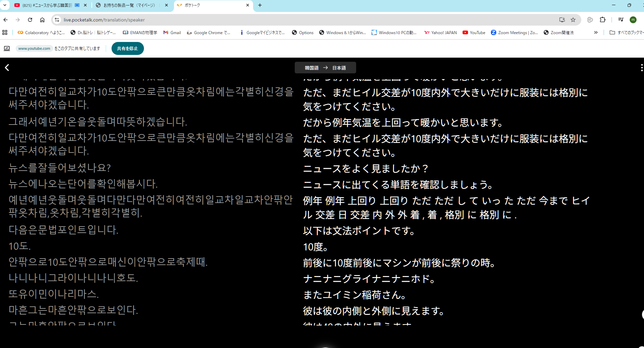Go to the browser home page
Image resolution: width=644 pixels, height=348 pixels.
(42, 20)
